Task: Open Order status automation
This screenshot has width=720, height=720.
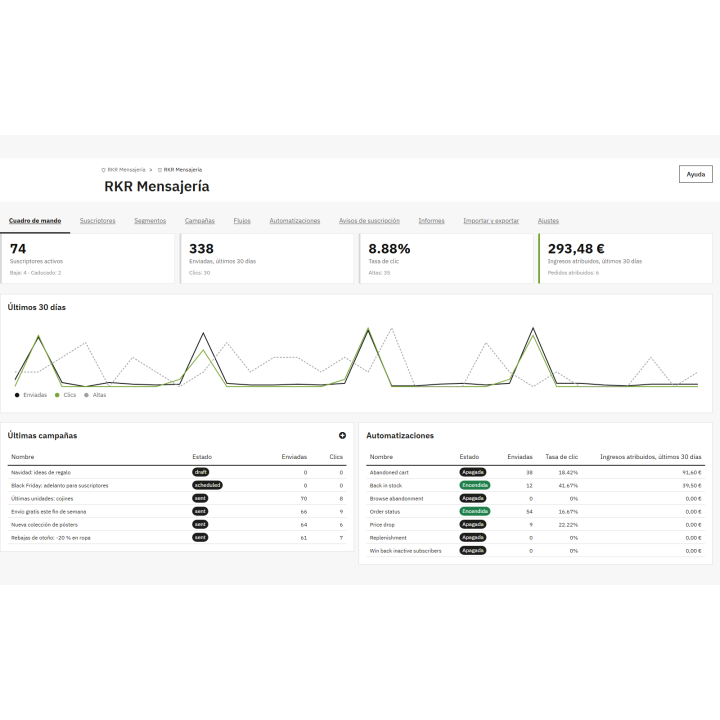Action: [385, 512]
